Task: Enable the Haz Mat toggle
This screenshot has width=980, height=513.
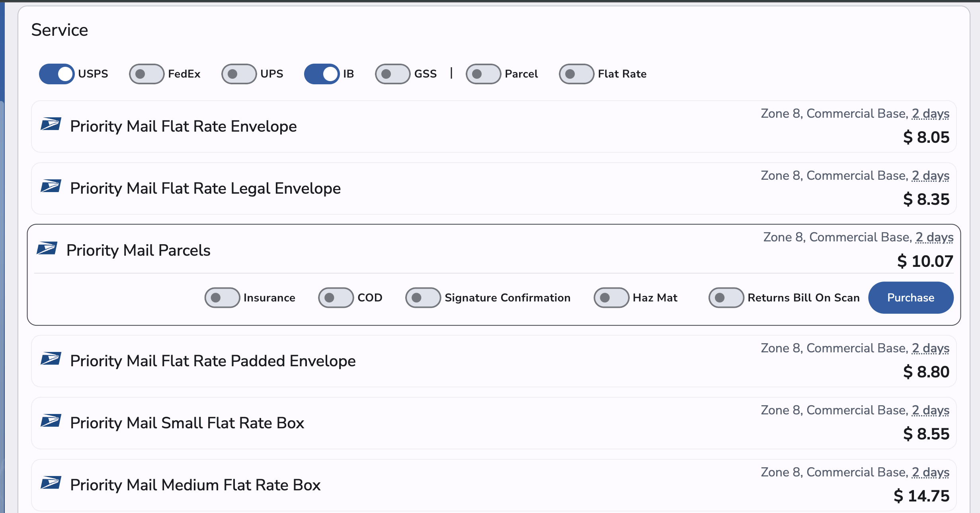Action: pyautogui.click(x=611, y=297)
